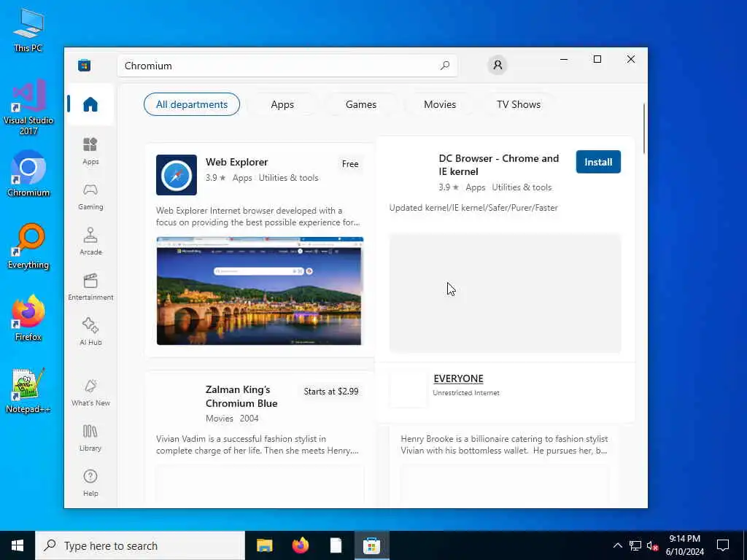Open the user profile account icon
The image size is (747, 560).
click(498, 65)
